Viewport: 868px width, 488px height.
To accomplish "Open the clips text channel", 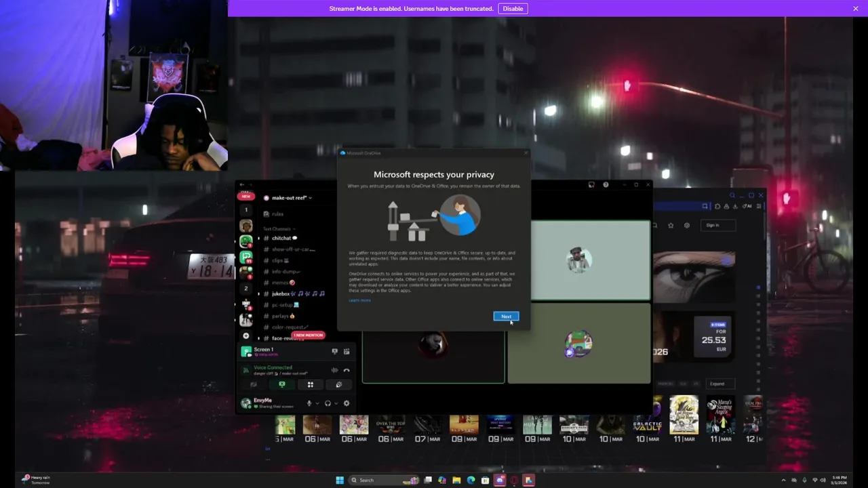I will coord(277,260).
